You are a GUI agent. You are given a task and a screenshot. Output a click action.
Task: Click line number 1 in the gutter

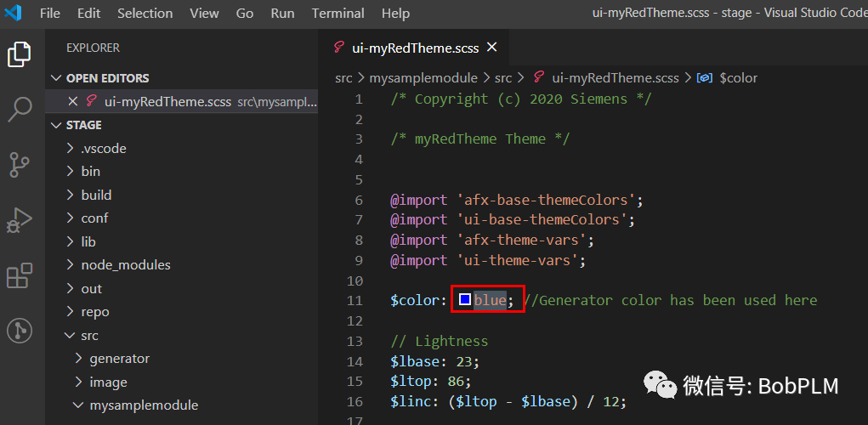point(359,99)
